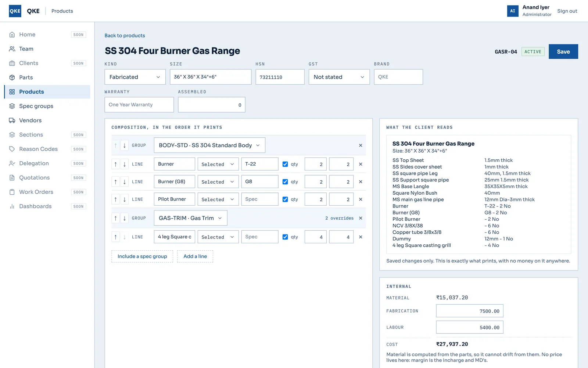The height and width of the screenshot is (368, 588).
Task: Click Include a spec group
Action: (142, 256)
